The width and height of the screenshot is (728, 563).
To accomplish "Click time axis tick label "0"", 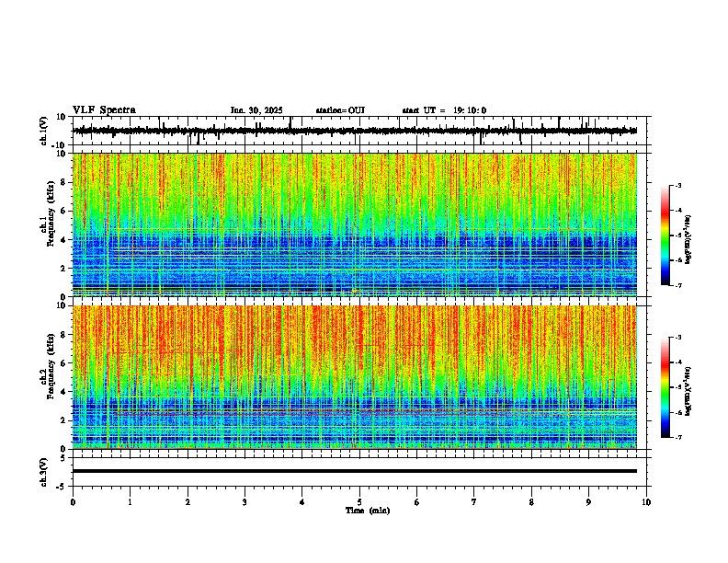I will coord(73,502).
